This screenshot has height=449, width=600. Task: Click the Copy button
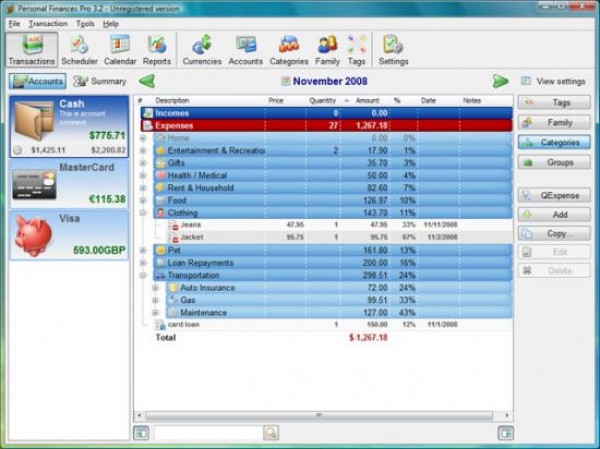click(554, 233)
